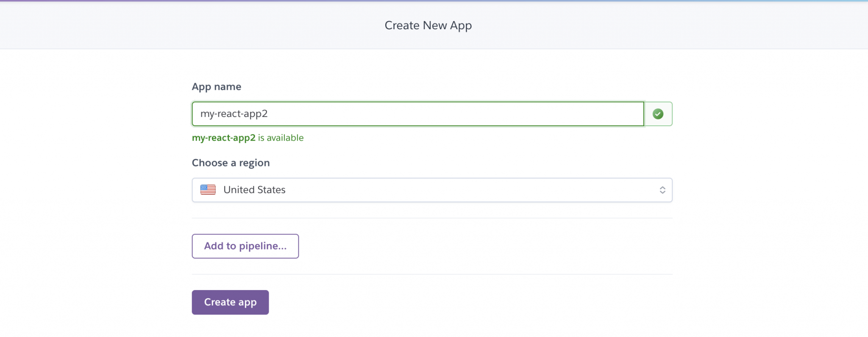Click inside the App name text field
This screenshot has height=337, width=868.
click(417, 113)
